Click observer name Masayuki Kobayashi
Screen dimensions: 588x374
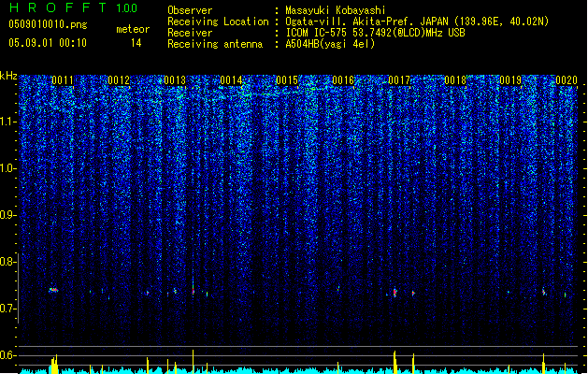pyautogui.click(x=336, y=10)
